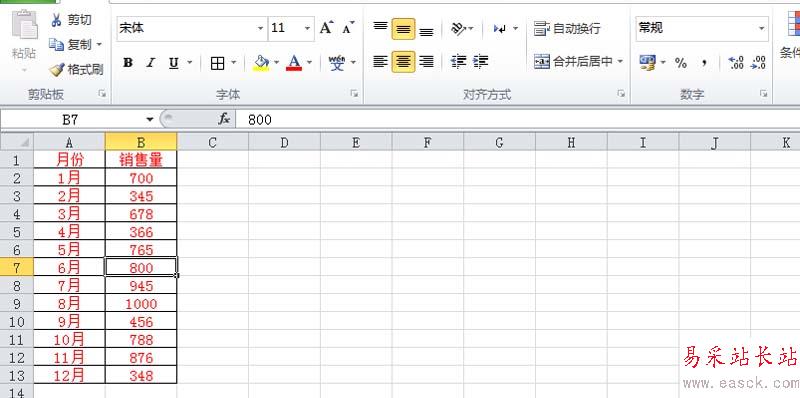Select column header D
Viewport: 800px width, 398px height.
tap(284, 142)
